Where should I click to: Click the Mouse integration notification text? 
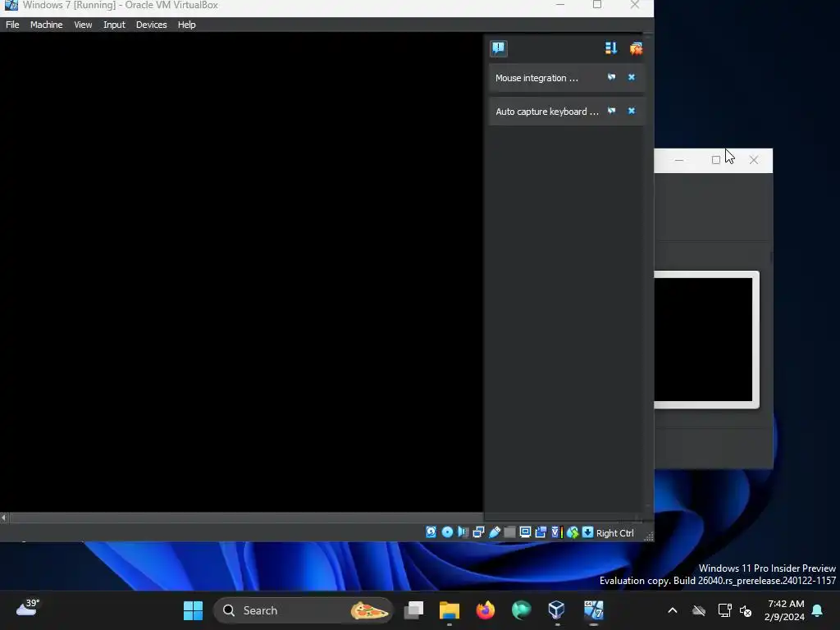pyautogui.click(x=536, y=78)
